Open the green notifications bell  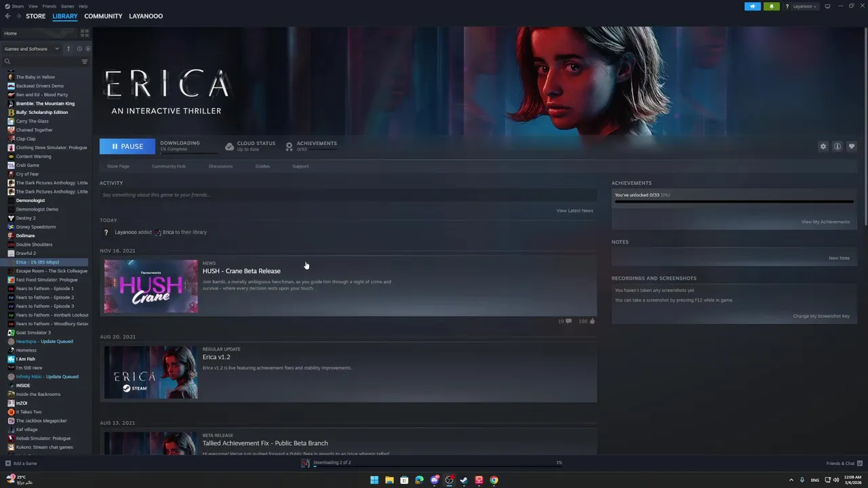click(x=771, y=6)
